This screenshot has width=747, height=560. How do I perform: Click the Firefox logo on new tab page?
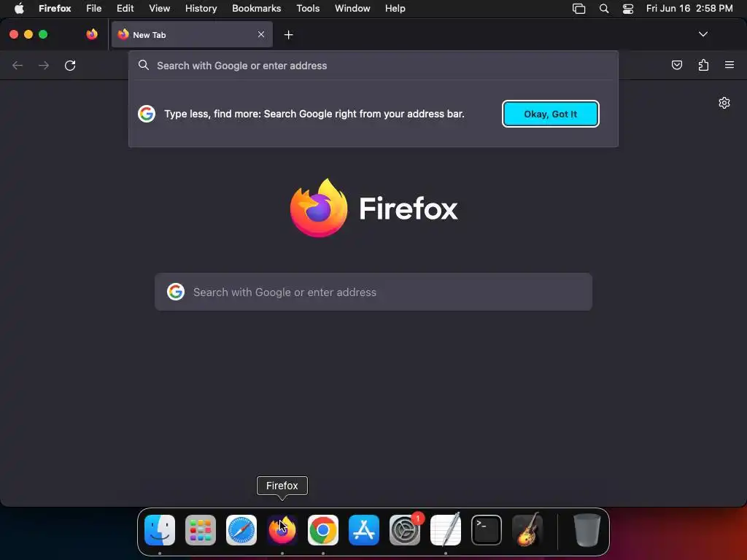coord(319,208)
